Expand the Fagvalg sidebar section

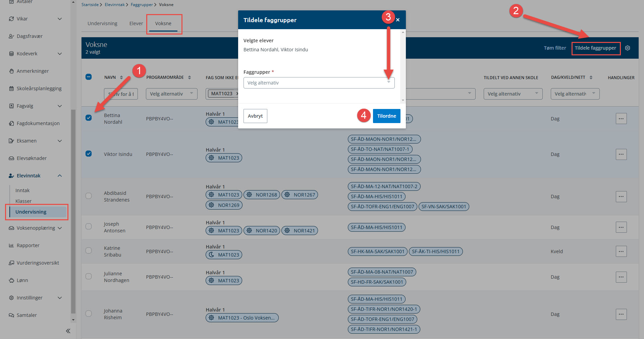point(60,106)
